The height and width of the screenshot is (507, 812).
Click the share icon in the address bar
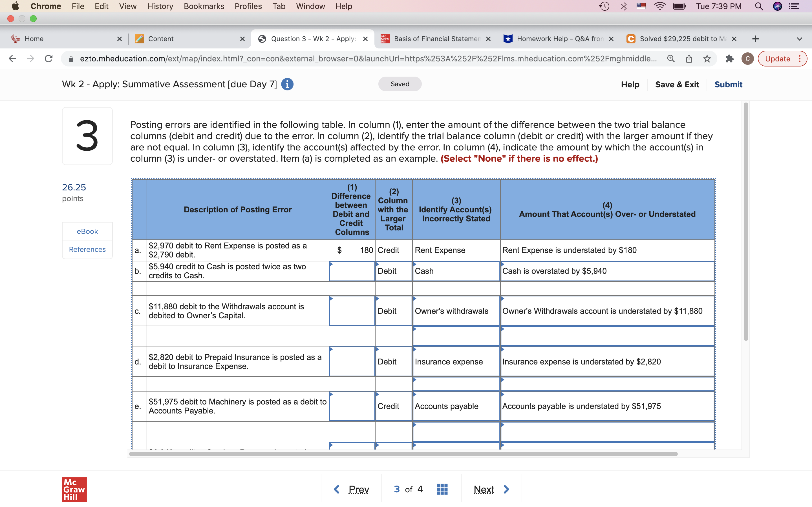[x=689, y=58]
